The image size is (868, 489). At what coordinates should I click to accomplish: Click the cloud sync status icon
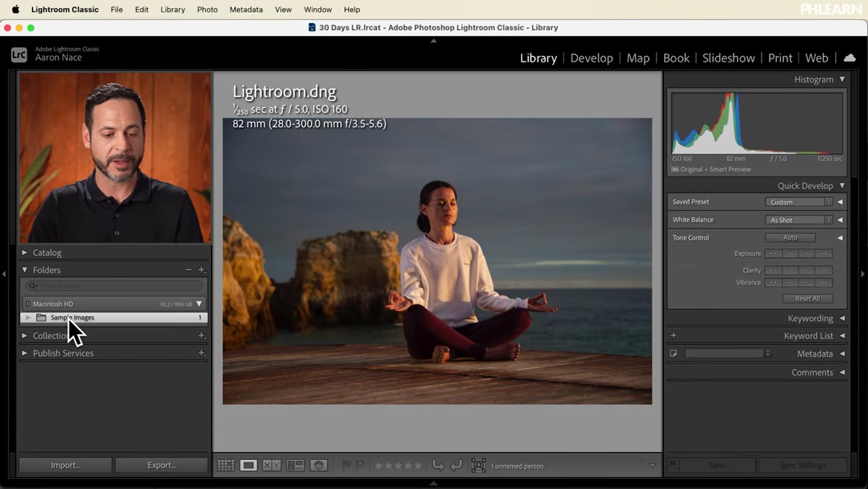pos(850,58)
